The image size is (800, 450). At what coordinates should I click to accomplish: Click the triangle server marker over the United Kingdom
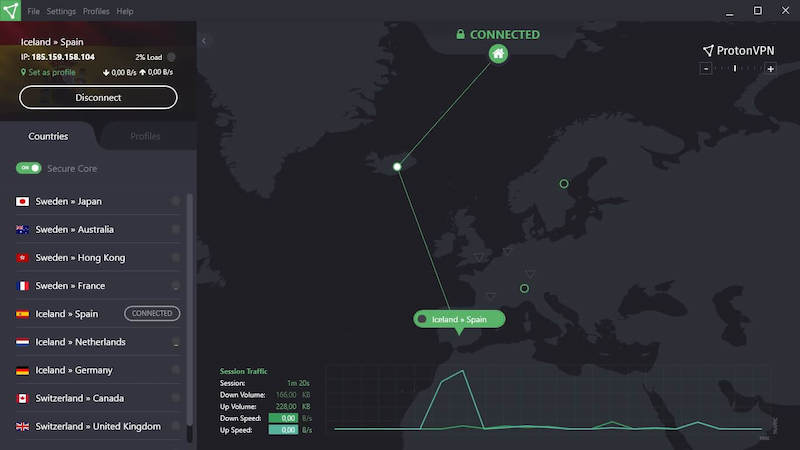click(x=478, y=257)
